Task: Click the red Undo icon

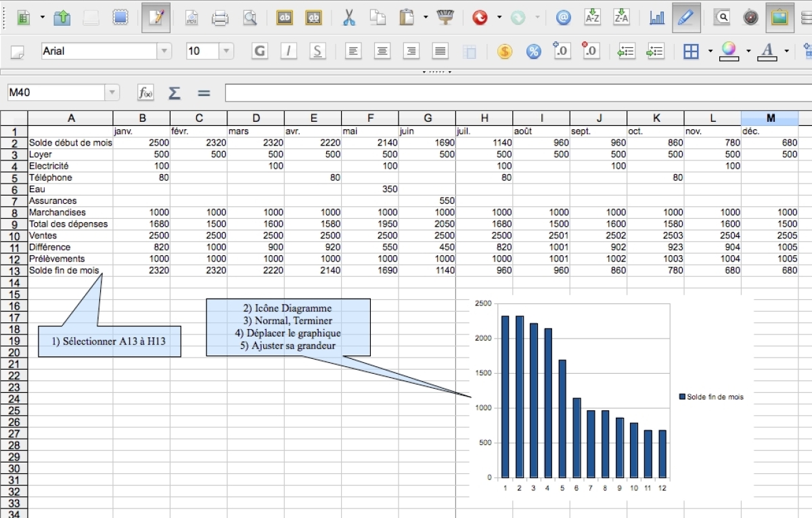Action: [x=480, y=18]
